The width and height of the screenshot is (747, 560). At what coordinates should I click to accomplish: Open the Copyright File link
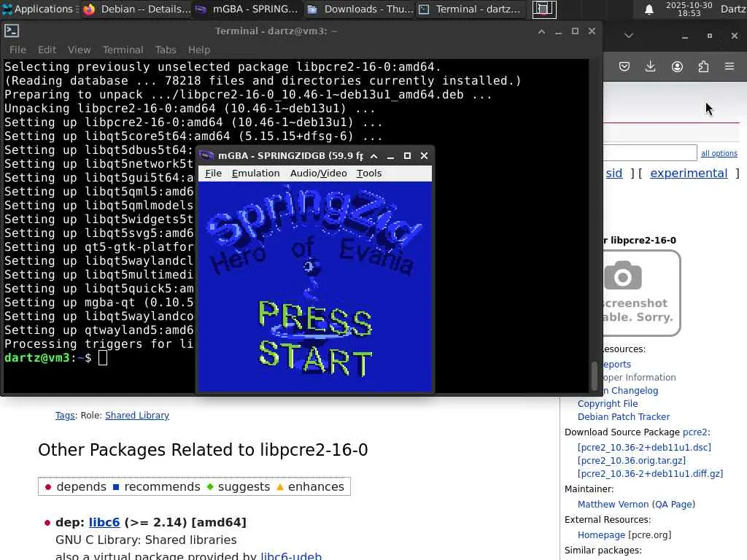point(608,404)
